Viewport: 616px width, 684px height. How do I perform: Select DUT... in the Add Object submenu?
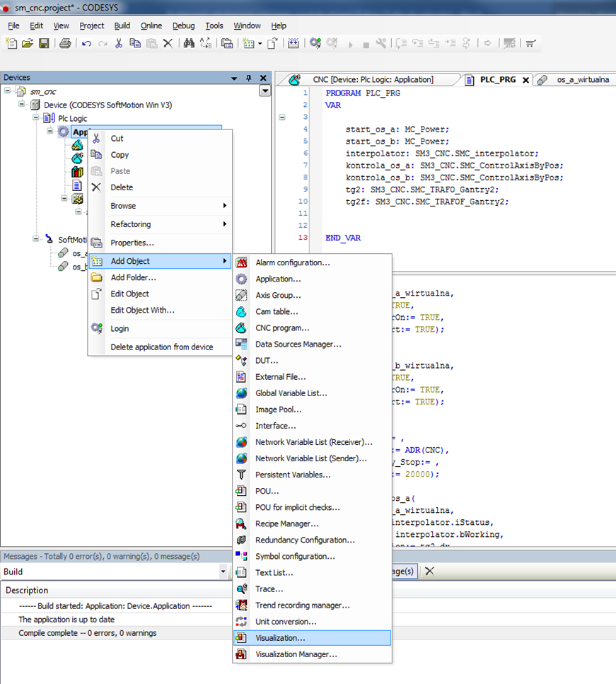[312, 361]
